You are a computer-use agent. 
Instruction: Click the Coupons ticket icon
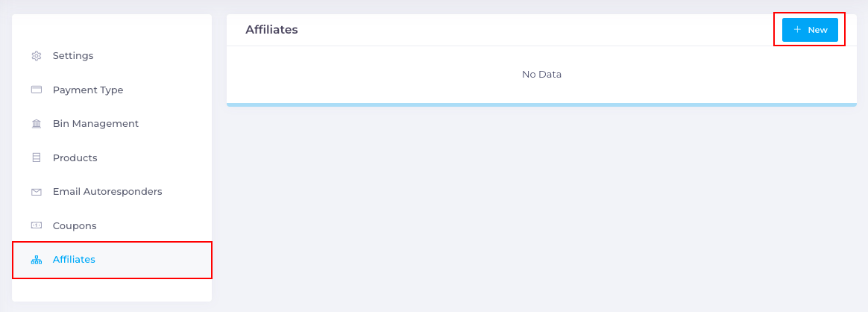[x=37, y=225]
